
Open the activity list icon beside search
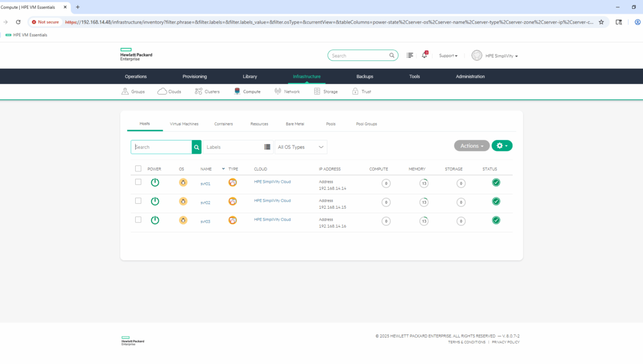[x=409, y=55]
